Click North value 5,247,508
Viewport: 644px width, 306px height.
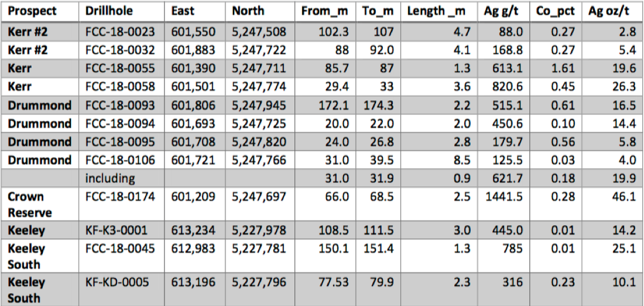point(259,32)
